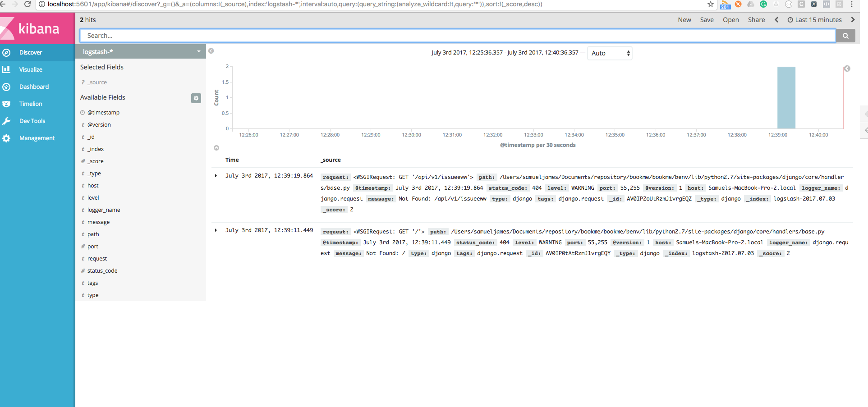Open Dev Tools in the sidebar
This screenshot has width=868, height=407.
pyautogui.click(x=32, y=121)
